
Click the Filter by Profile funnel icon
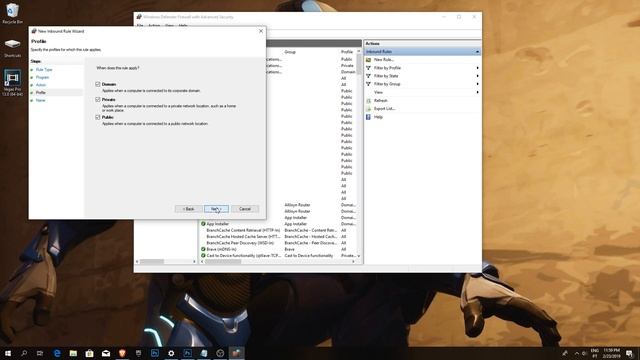368,68
